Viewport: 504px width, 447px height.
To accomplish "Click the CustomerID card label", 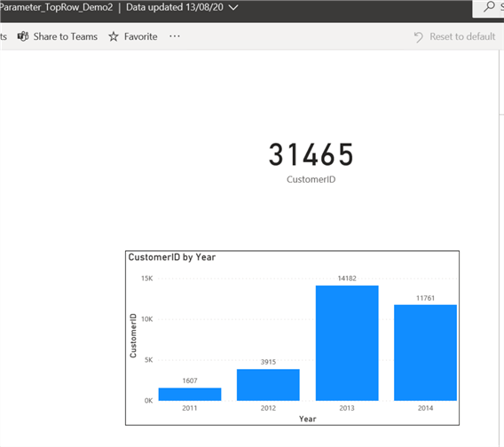I will (311, 179).
